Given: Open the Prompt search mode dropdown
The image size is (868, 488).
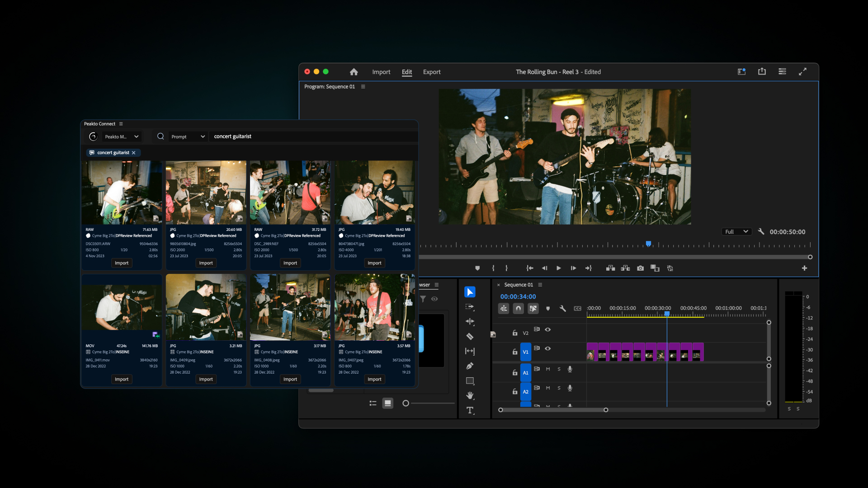Looking at the screenshot, I should pyautogui.click(x=188, y=136).
